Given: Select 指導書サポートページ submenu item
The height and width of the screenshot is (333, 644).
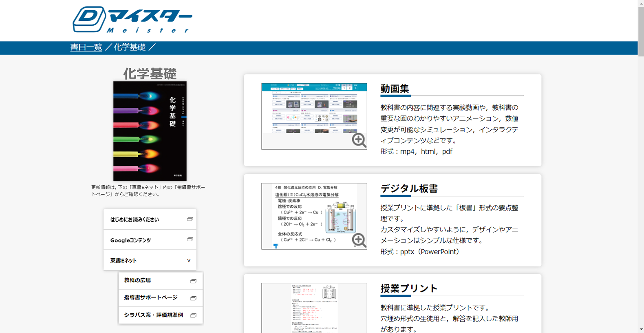Looking at the screenshot, I should [x=151, y=297].
